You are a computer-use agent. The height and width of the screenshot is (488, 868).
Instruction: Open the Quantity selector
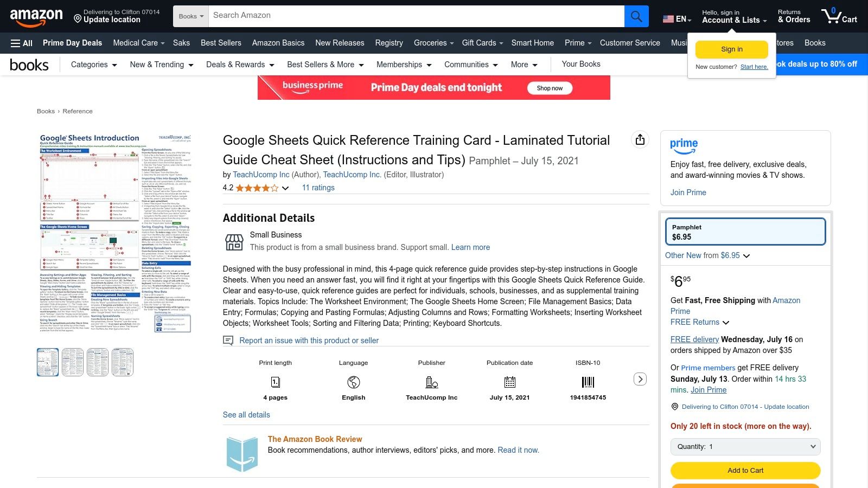[x=745, y=447]
